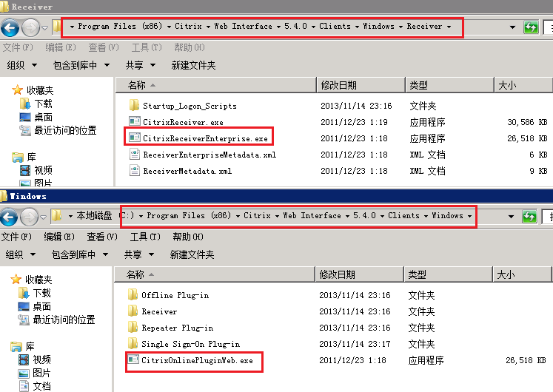This screenshot has height=392, width=553.
Task: Click 桌面 in the Receiver window sidebar
Action: click(44, 117)
